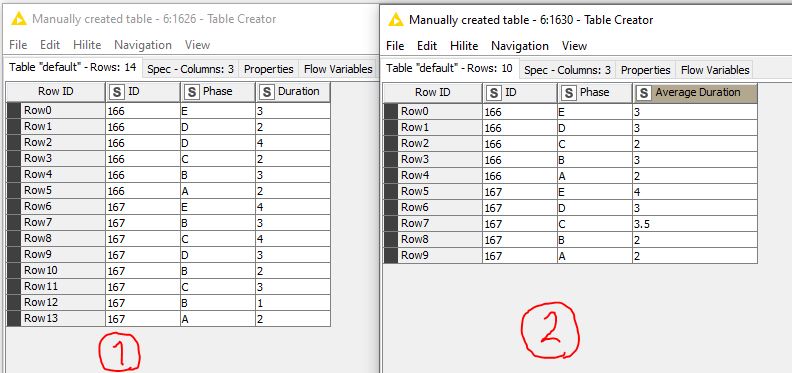Click Phase cell A in Row4, window 6:1630
This screenshot has width=792, height=373.
[595, 175]
